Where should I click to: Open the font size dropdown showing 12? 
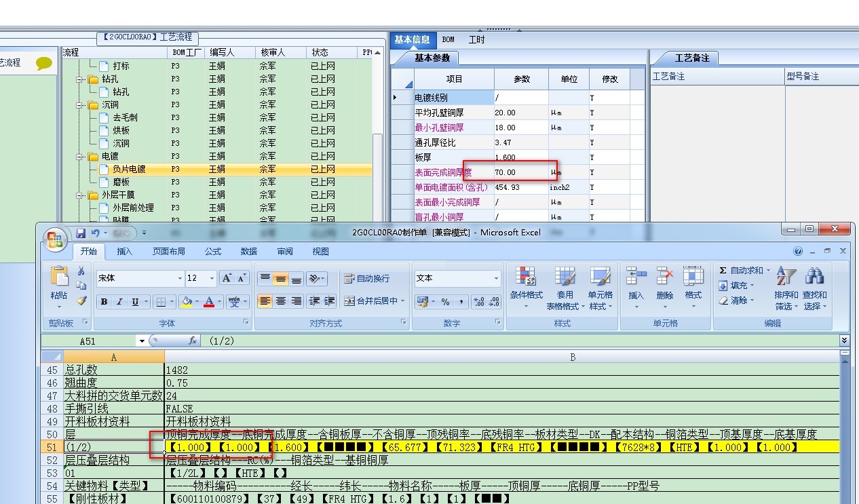212,278
